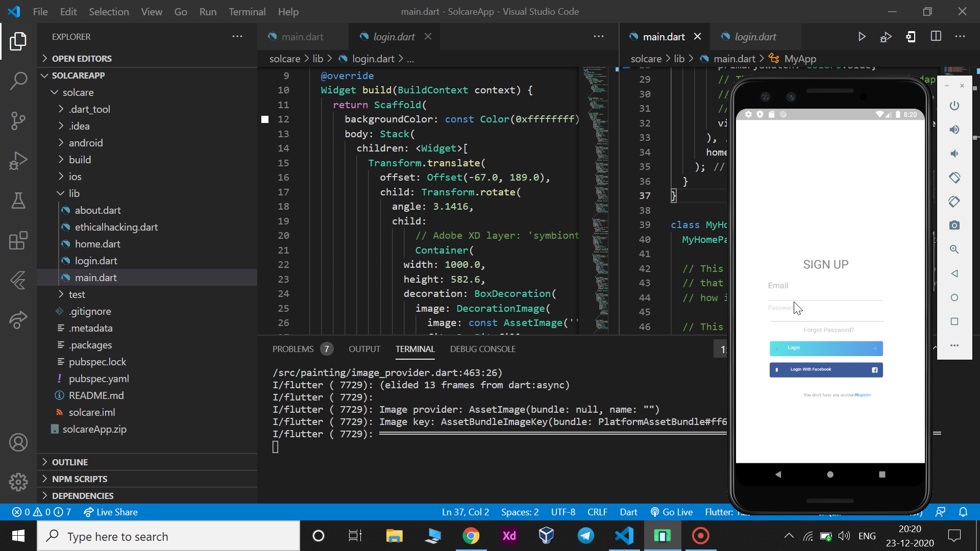980x551 pixels.
Task: Take emulator screenshot with camera icon
Action: pyautogui.click(x=954, y=226)
